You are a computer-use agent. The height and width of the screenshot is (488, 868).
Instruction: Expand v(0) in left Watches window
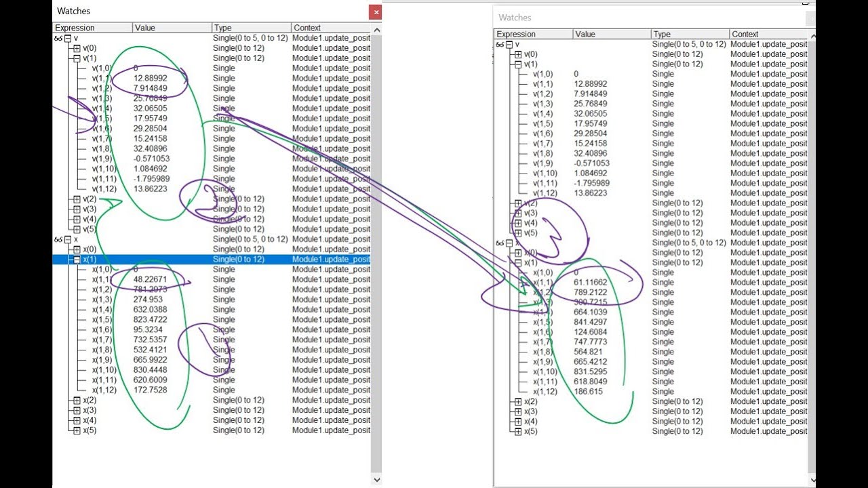click(x=77, y=49)
